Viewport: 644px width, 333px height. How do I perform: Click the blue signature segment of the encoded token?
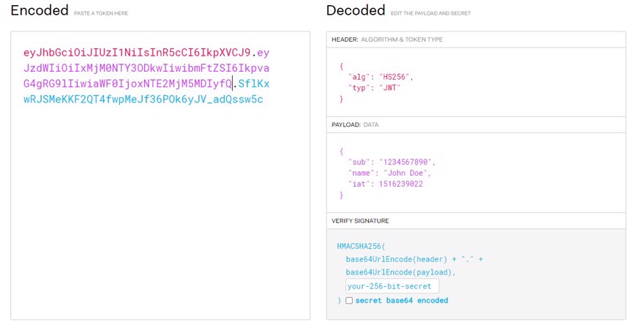pyautogui.click(x=143, y=99)
